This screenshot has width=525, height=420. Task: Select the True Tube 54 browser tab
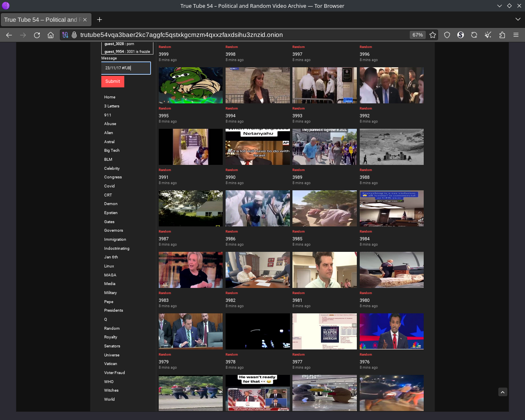46,20
